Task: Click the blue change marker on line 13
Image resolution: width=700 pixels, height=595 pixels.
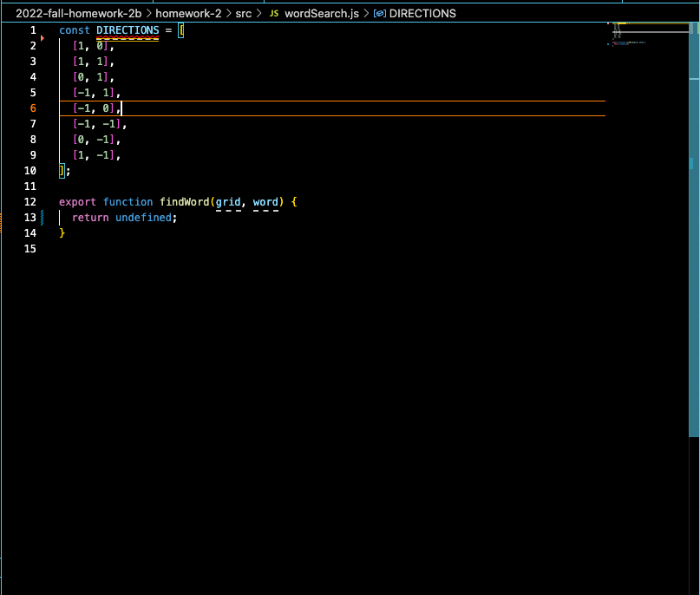Action: [x=43, y=218]
